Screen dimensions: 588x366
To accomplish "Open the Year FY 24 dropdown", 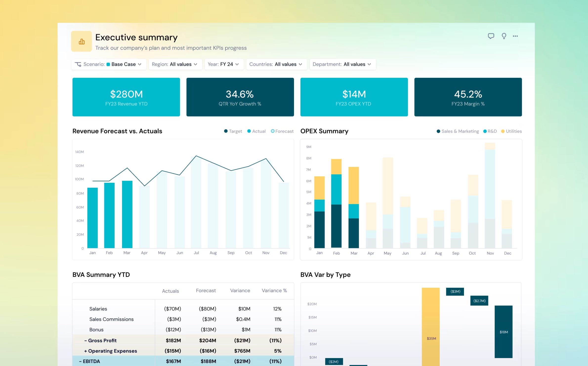I will pyautogui.click(x=224, y=64).
